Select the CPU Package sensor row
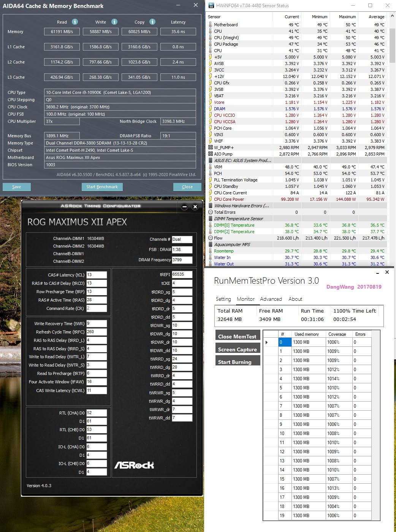 point(296,44)
